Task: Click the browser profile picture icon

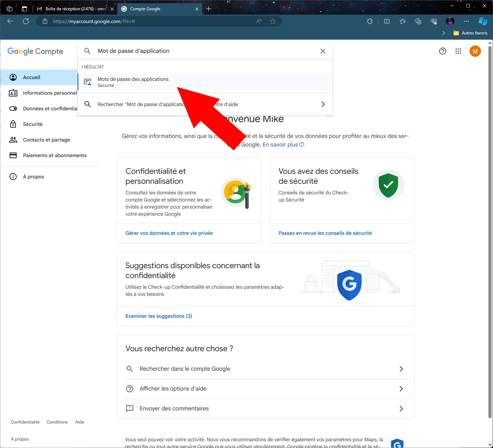Action: coord(450,21)
